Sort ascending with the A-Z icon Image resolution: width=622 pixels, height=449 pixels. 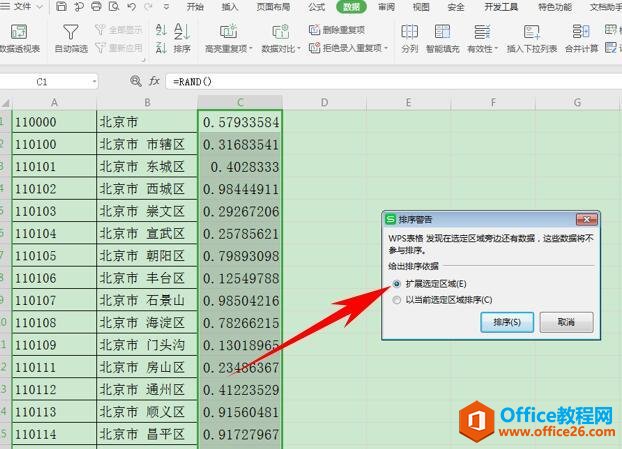click(161, 30)
